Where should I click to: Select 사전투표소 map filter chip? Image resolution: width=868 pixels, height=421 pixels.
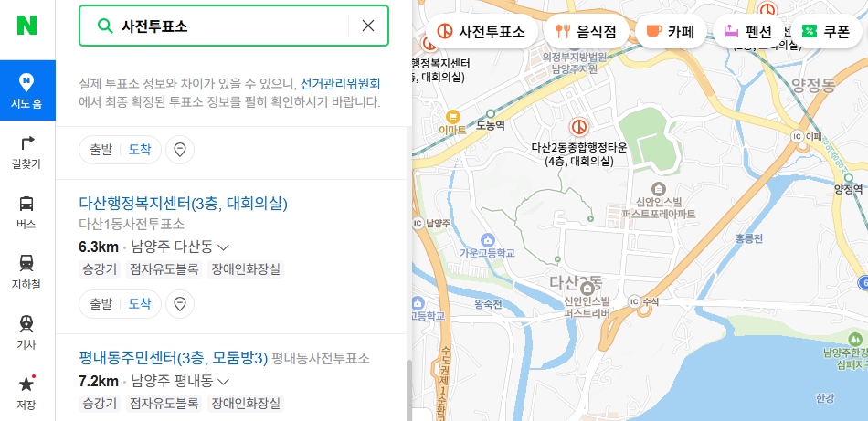[x=481, y=32]
